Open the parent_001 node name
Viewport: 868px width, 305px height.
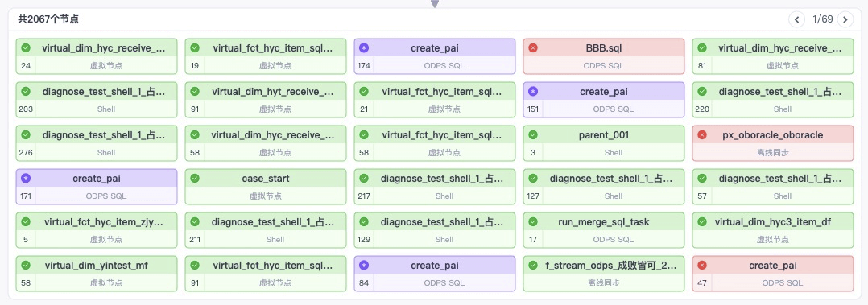click(604, 135)
